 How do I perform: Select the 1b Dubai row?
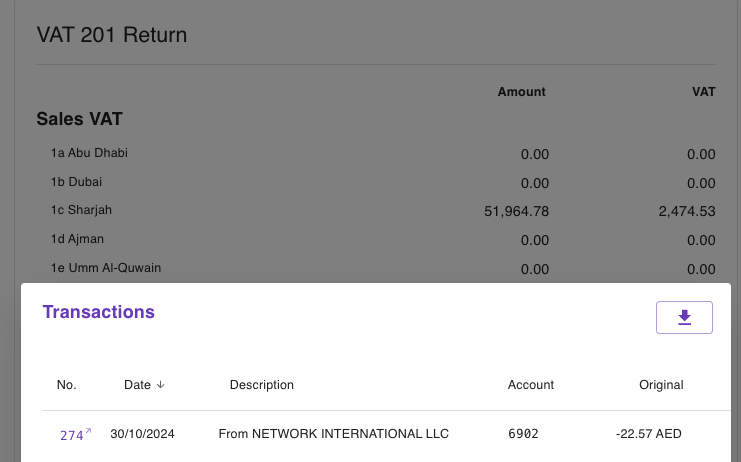(76, 183)
